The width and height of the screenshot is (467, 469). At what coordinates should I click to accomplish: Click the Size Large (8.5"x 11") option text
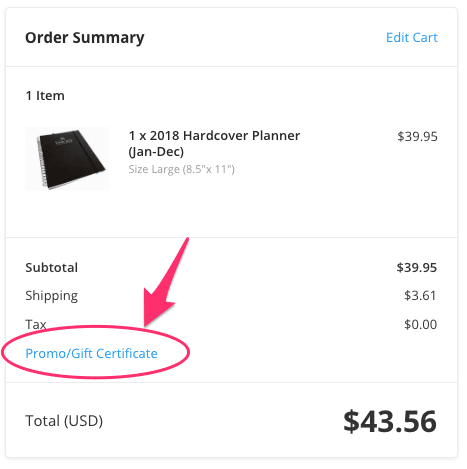[x=182, y=169]
